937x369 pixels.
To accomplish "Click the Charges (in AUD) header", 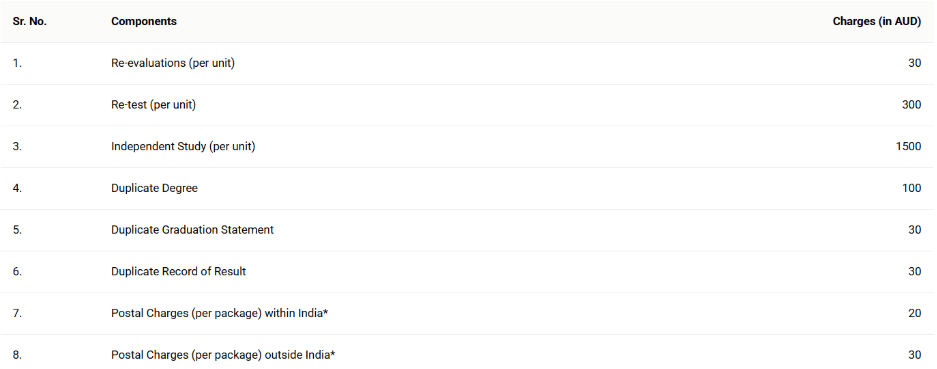I will (877, 22).
